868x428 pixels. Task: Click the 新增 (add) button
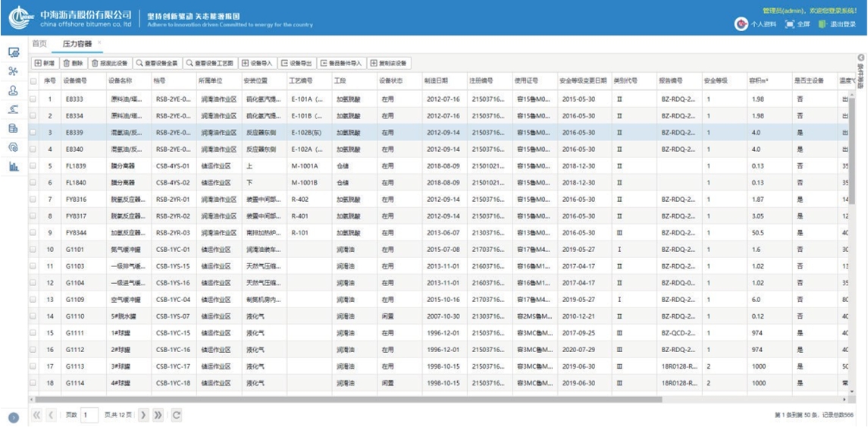pyautogui.click(x=44, y=63)
